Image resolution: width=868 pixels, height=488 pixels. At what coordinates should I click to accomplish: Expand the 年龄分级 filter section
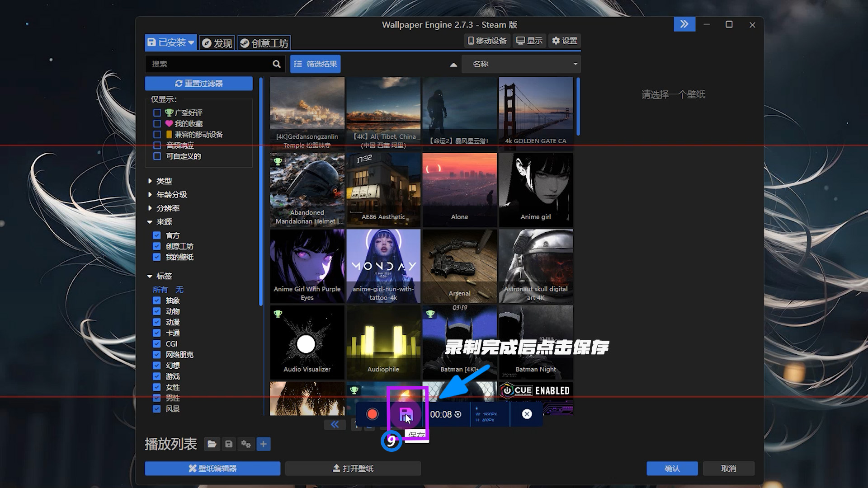point(167,195)
